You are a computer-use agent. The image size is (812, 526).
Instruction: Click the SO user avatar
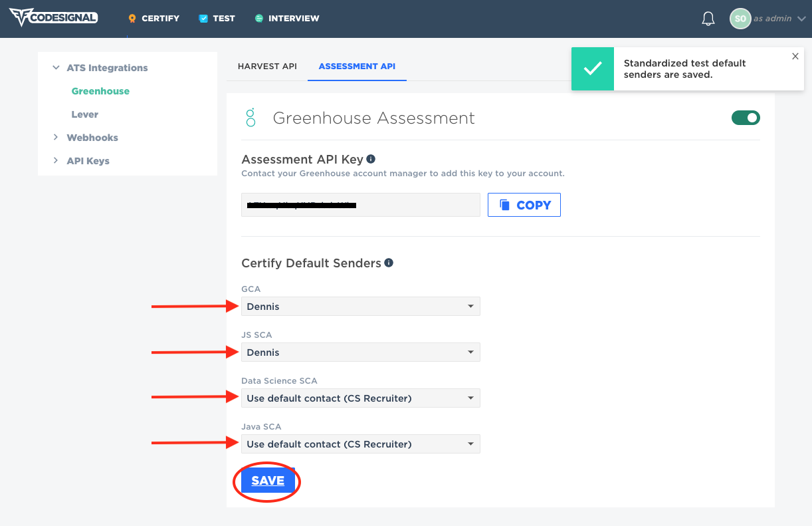(x=740, y=19)
